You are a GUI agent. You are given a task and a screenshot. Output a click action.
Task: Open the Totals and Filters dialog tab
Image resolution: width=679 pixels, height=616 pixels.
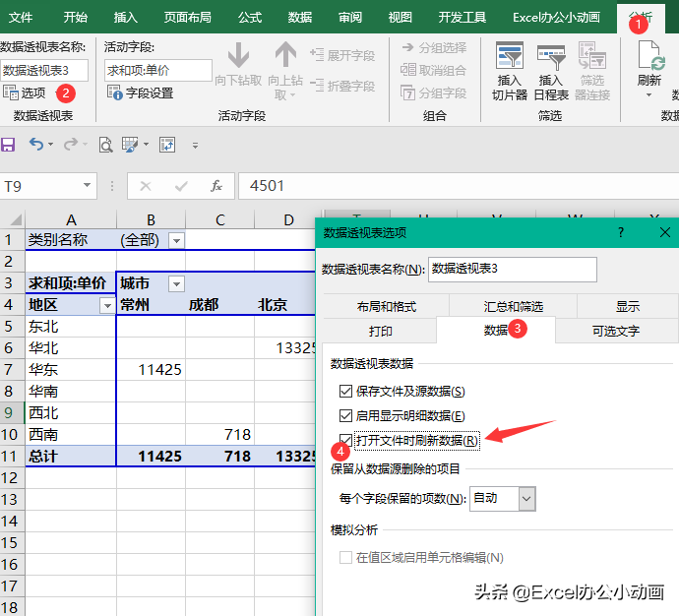[x=513, y=306]
